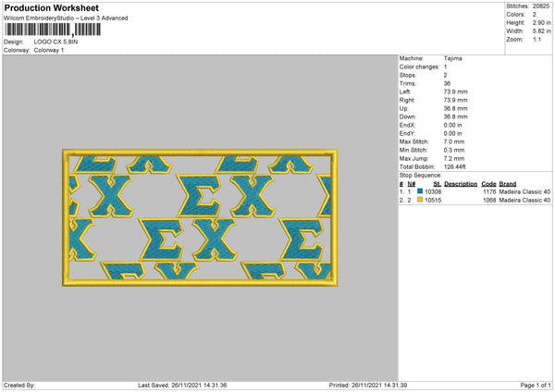Click the 'Colorway 1' value
This screenshot has height=392, width=555.
49,50
